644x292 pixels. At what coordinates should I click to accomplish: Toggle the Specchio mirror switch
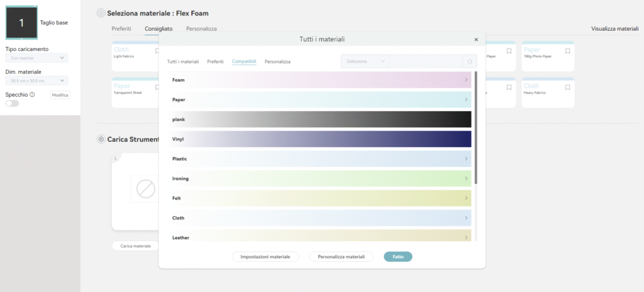click(x=12, y=104)
